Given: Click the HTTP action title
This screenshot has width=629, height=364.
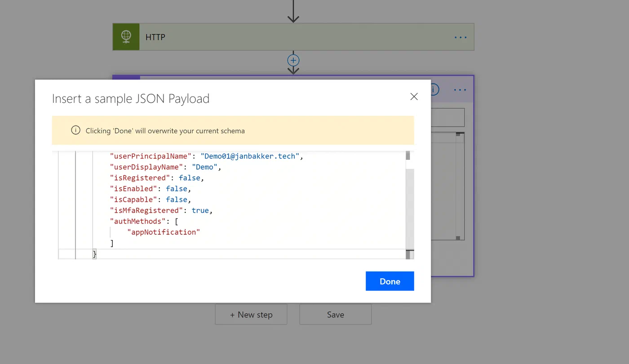Looking at the screenshot, I should 155,37.
